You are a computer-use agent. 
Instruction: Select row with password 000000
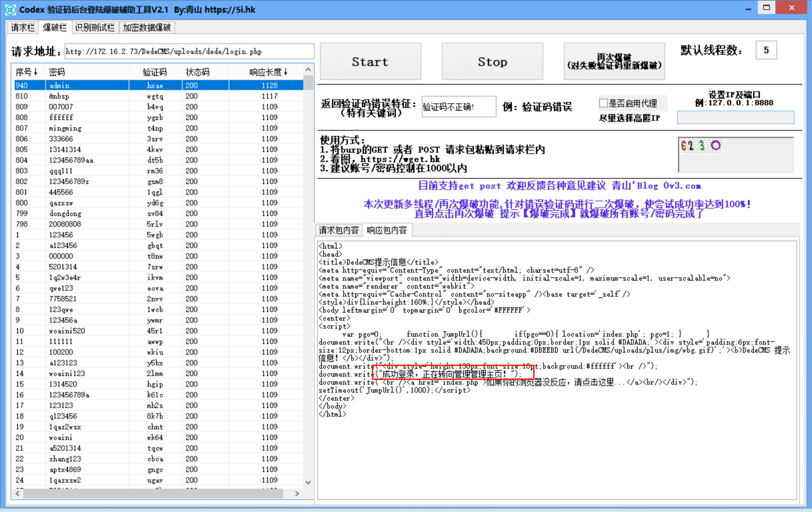coord(159,256)
